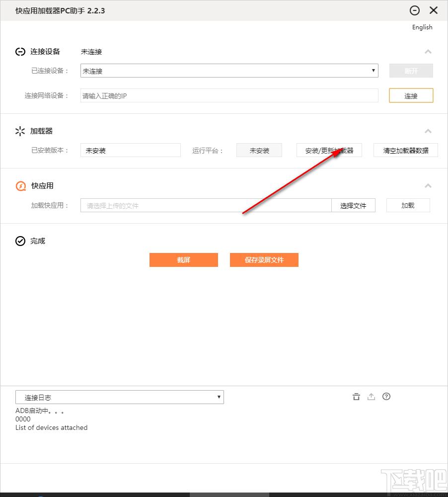The height and width of the screenshot is (497, 448).
Task: Minimize the PC assistant window
Action: pos(414,10)
